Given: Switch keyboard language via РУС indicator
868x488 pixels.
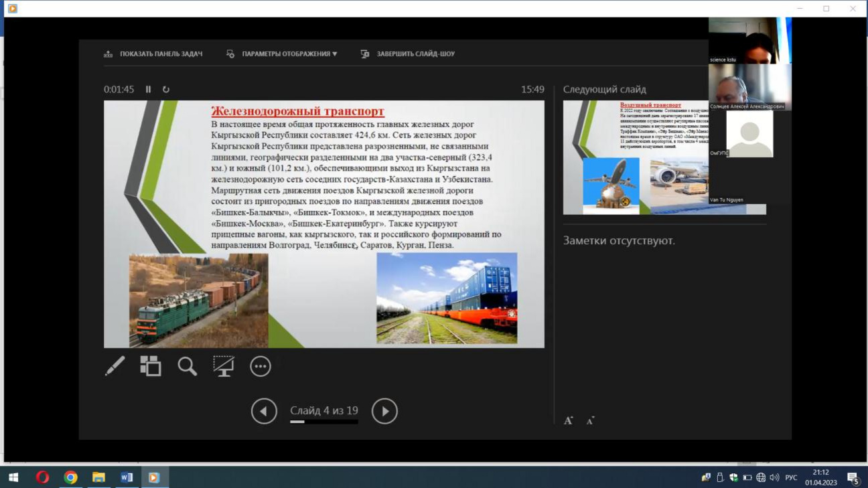Looking at the screenshot, I should click(x=791, y=477).
